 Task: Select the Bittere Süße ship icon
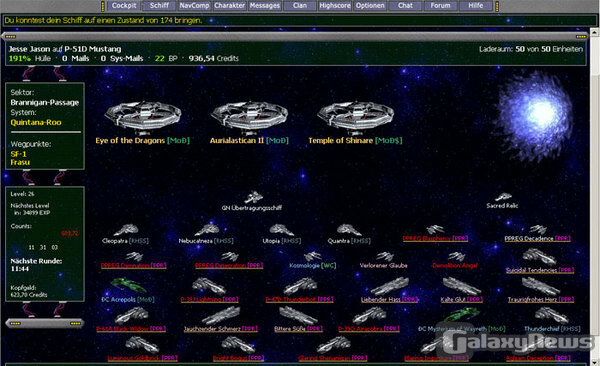coord(298,316)
